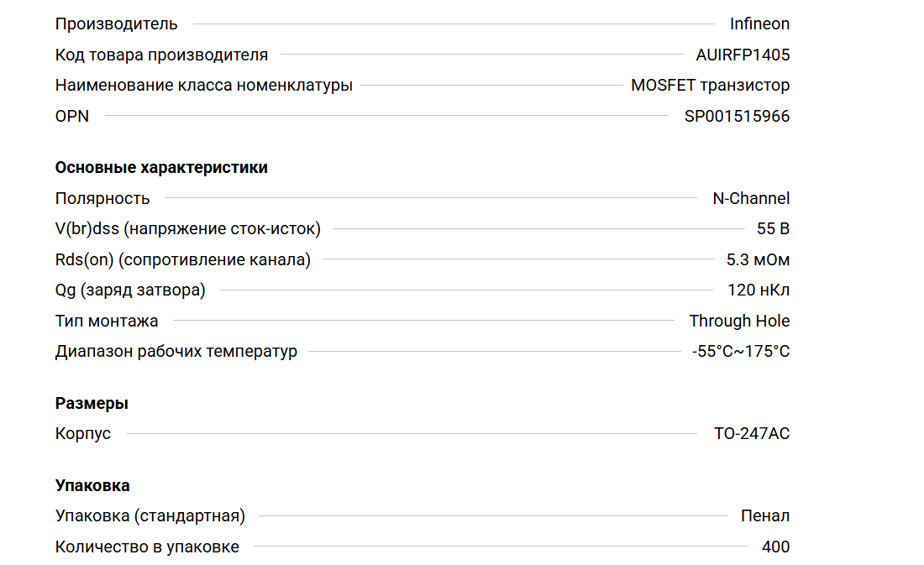Click the Infineon manufacturer value
This screenshot has height=565, width=924.
[x=759, y=24]
